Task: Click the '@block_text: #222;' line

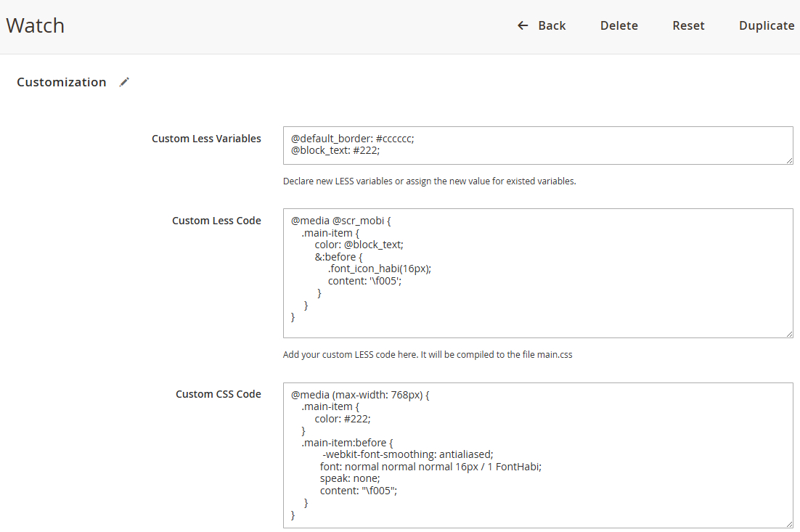Action: pos(335,150)
